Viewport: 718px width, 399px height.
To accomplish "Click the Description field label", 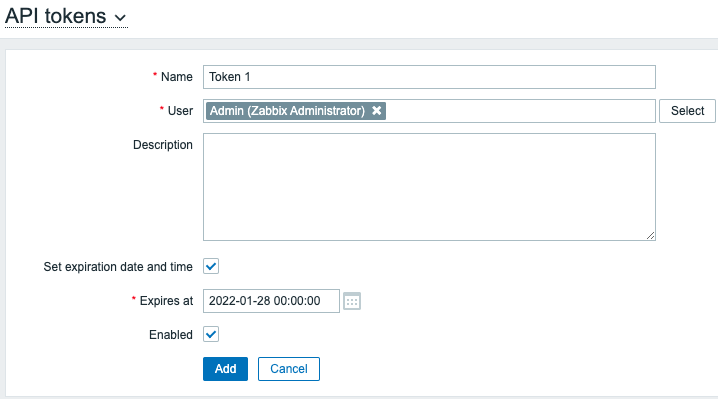I will click(x=163, y=145).
